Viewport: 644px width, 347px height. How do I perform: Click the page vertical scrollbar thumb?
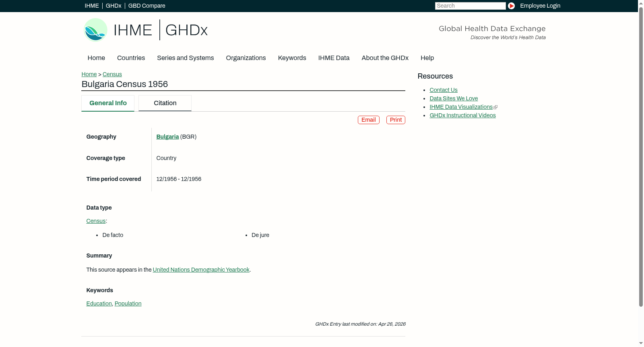click(x=641, y=156)
